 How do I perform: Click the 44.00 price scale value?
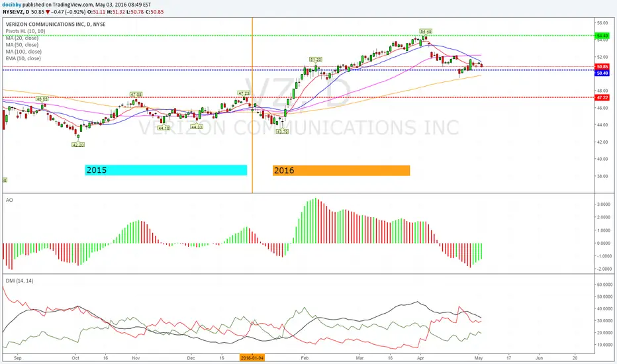pyautogui.click(x=602, y=125)
